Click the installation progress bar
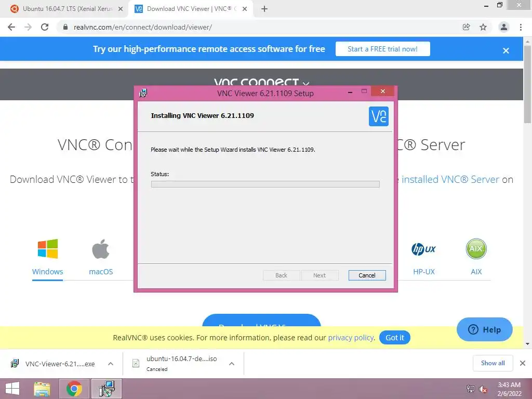This screenshot has width=532, height=399. tap(265, 184)
